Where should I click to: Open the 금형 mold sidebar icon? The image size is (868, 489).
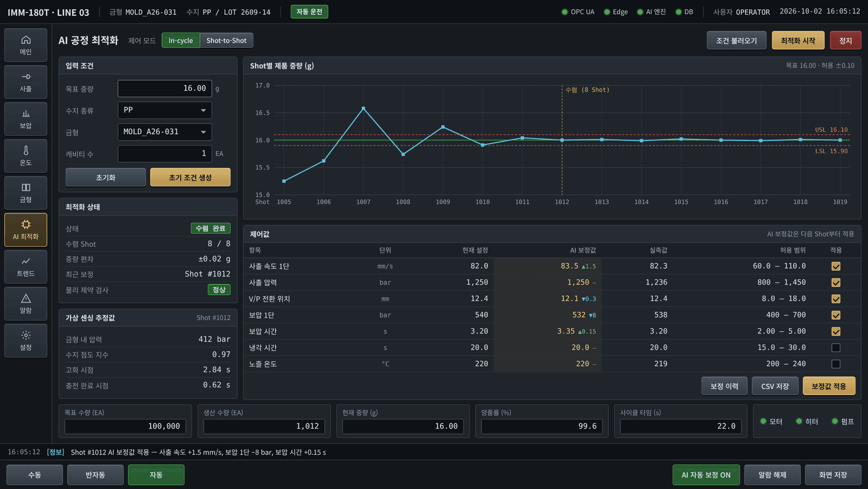coord(26,193)
